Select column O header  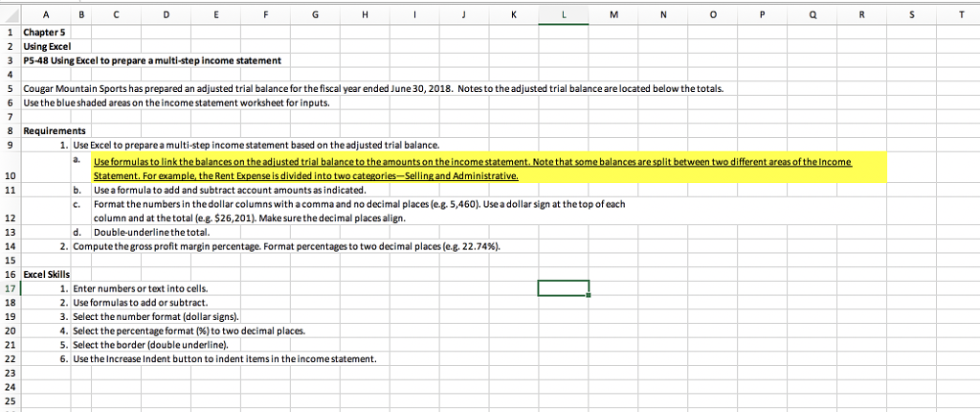(712, 17)
